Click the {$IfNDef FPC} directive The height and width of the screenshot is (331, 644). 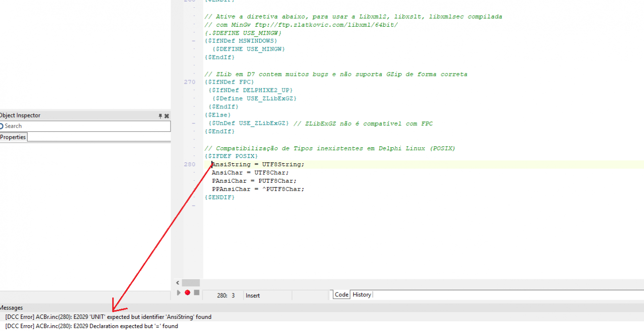point(229,82)
